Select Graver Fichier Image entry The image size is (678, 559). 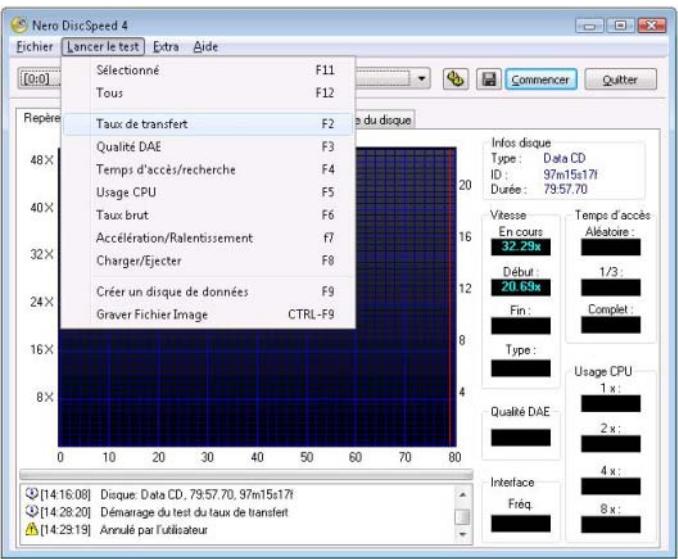pyautogui.click(x=208, y=314)
